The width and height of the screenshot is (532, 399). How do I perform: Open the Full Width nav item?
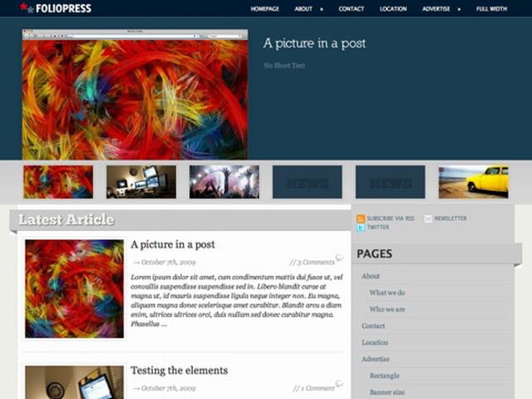(491, 9)
